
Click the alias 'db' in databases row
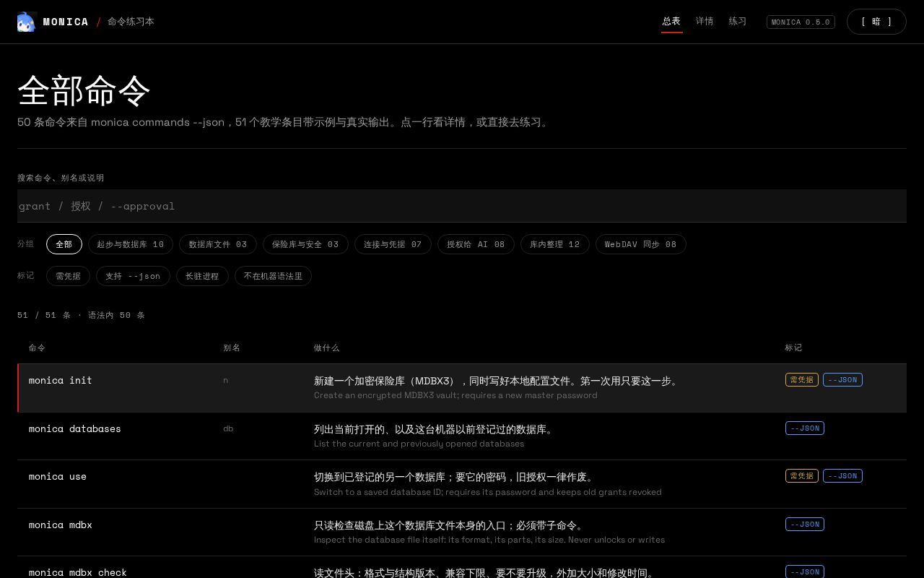(x=228, y=428)
